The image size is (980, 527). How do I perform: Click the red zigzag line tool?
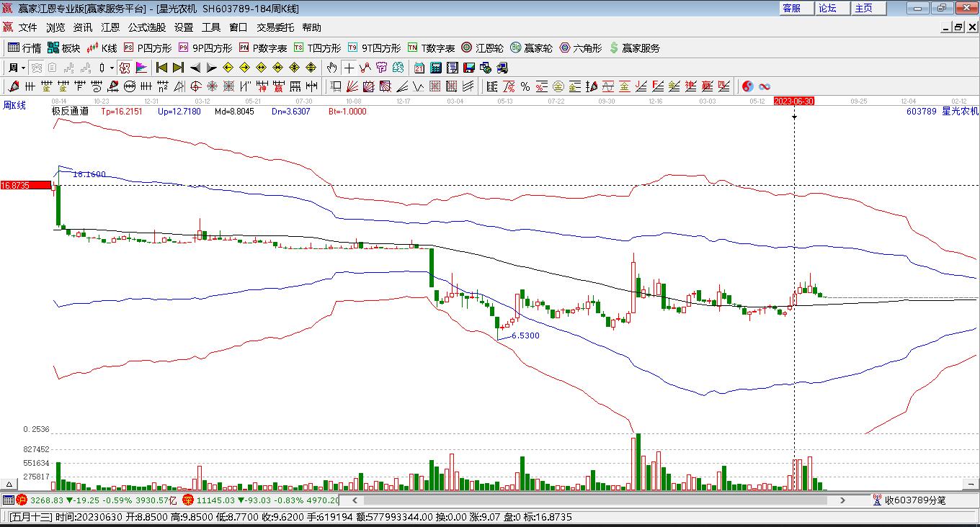coord(365,68)
